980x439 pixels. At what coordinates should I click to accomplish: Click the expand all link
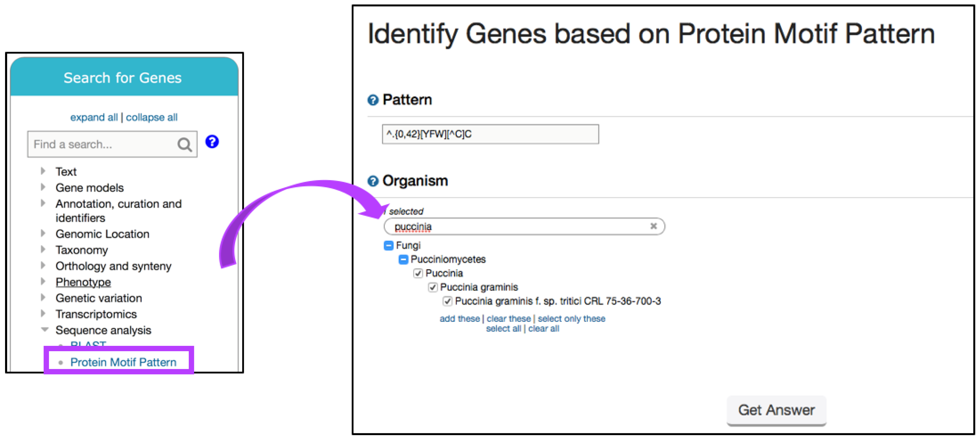click(94, 117)
